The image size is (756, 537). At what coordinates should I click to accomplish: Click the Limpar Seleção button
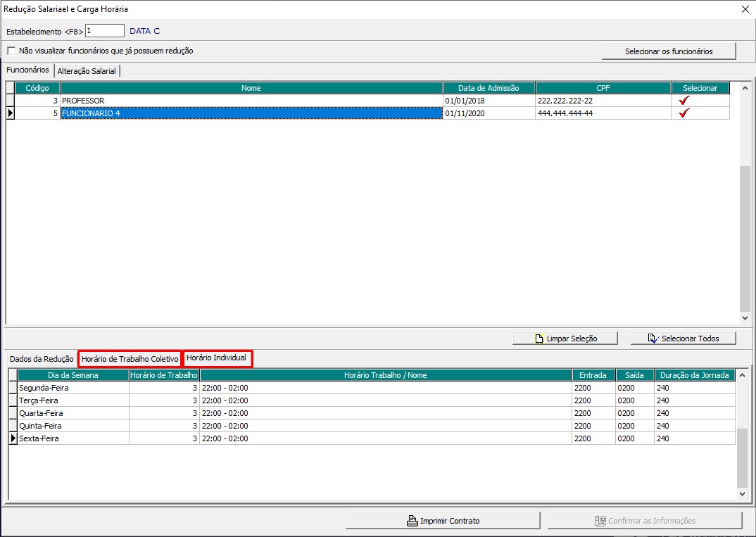[x=565, y=339]
